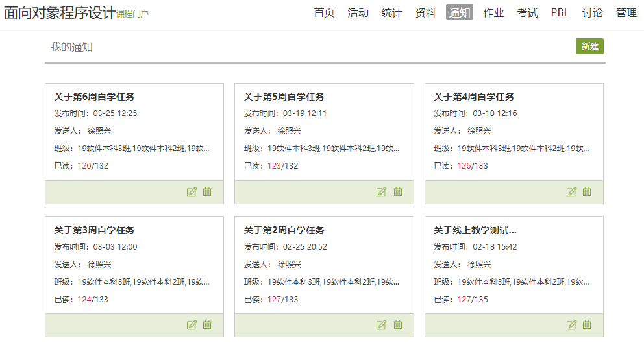This screenshot has width=644, height=345.
Task: Edit the 第2周自学任务 notification
Action: point(381,325)
